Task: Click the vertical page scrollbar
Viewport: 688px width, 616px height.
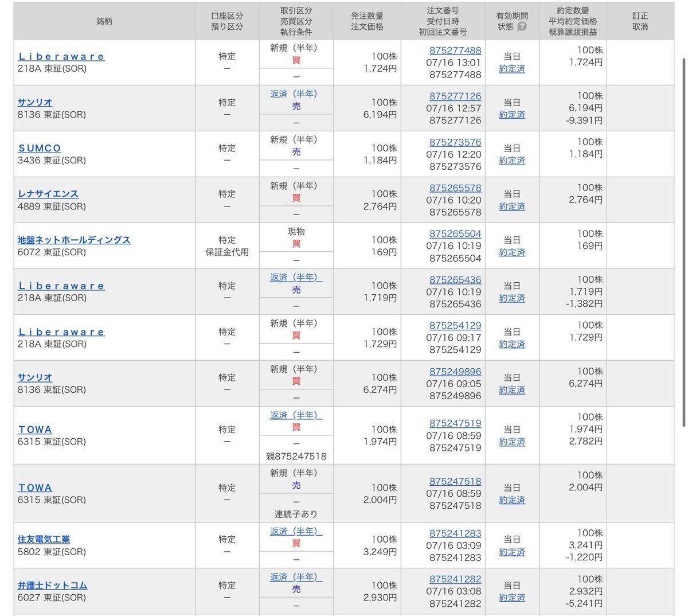Action: click(683, 242)
